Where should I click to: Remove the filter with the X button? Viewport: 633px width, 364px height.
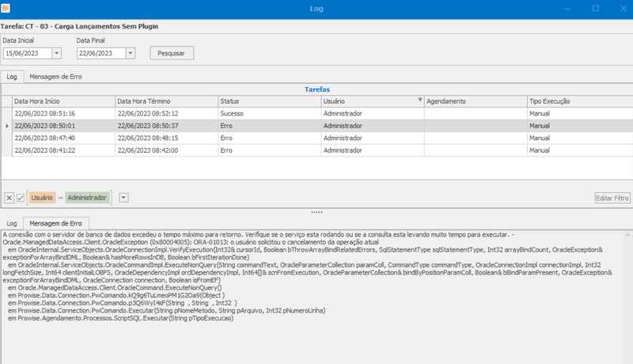(9, 198)
